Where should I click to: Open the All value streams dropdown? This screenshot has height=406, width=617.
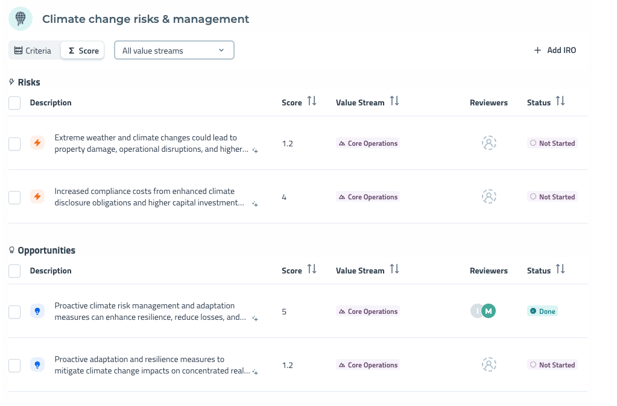(174, 50)
